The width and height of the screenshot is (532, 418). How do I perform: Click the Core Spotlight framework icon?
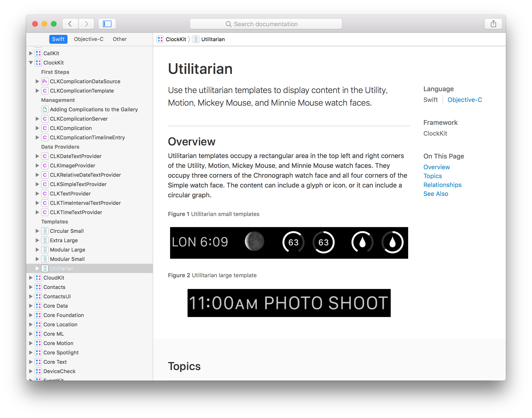(38, 353)
